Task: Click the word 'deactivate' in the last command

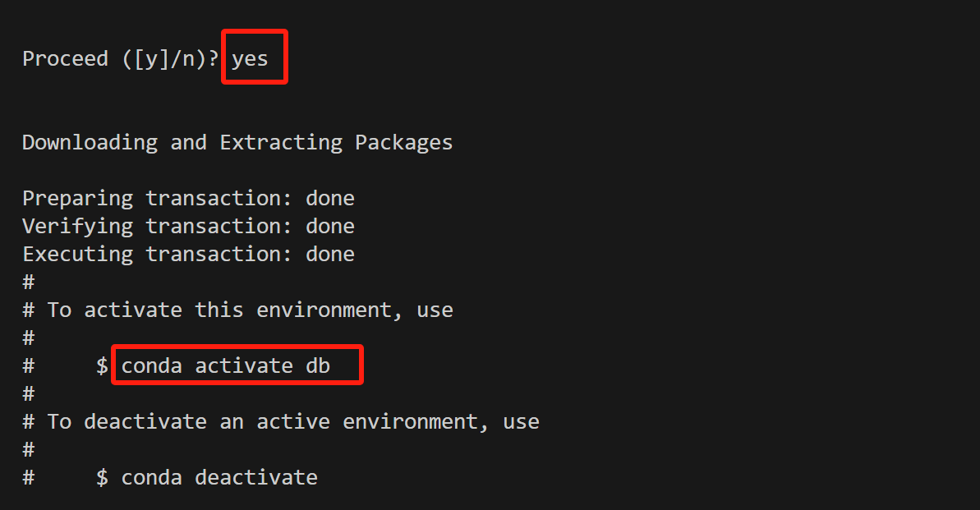Action: 256,477
